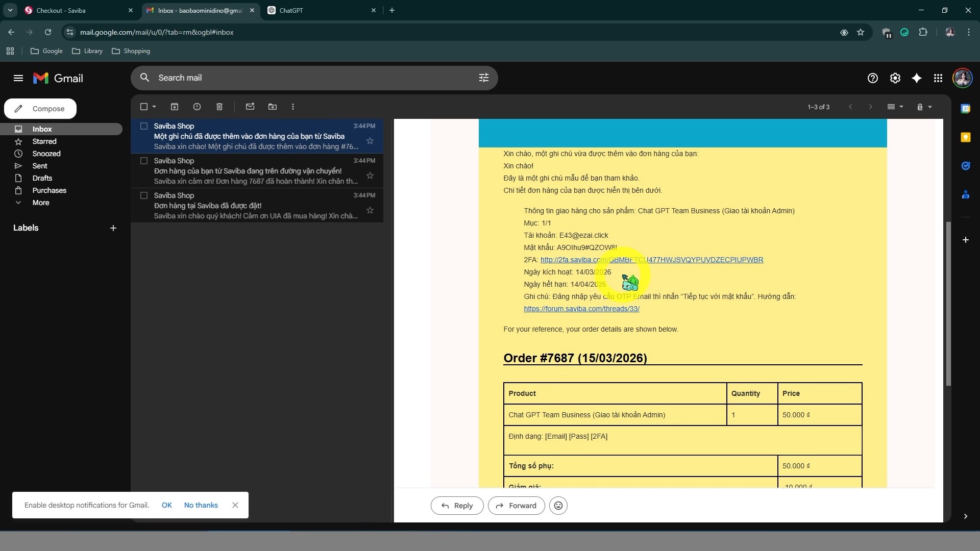
Task: Report spam using toolbar icon
Action: (x=197, y=107)
